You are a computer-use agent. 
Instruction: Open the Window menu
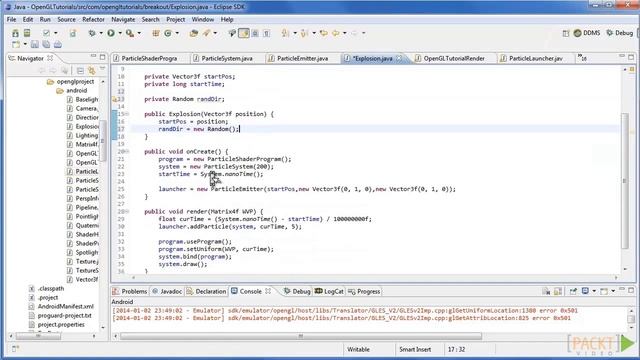(202, 19)
